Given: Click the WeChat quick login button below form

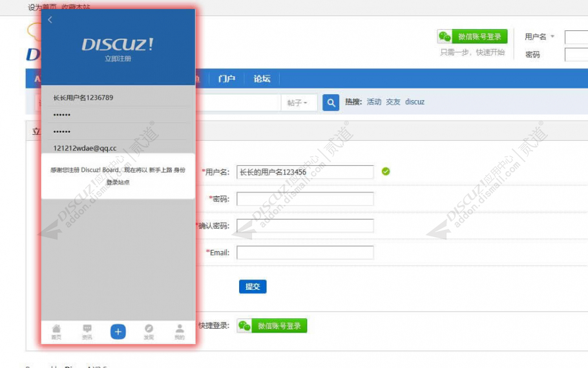Looking at the screenshot, I should [x=272, y=325].
